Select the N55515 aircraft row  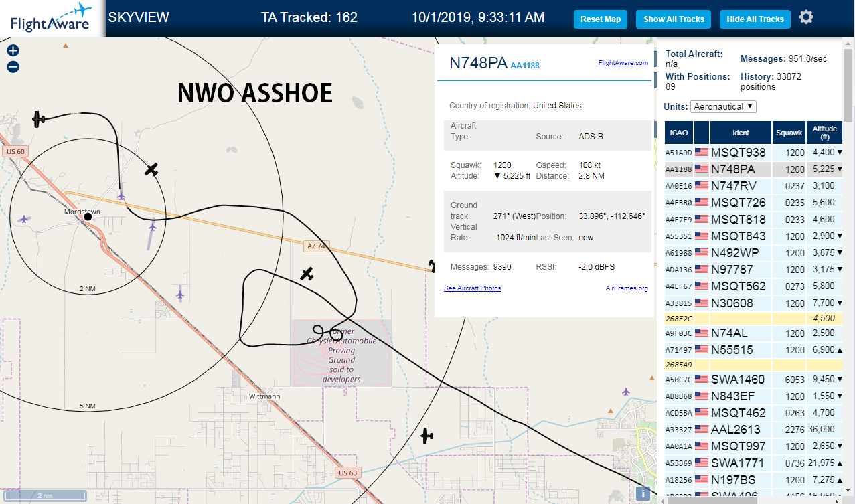point(754,350)
